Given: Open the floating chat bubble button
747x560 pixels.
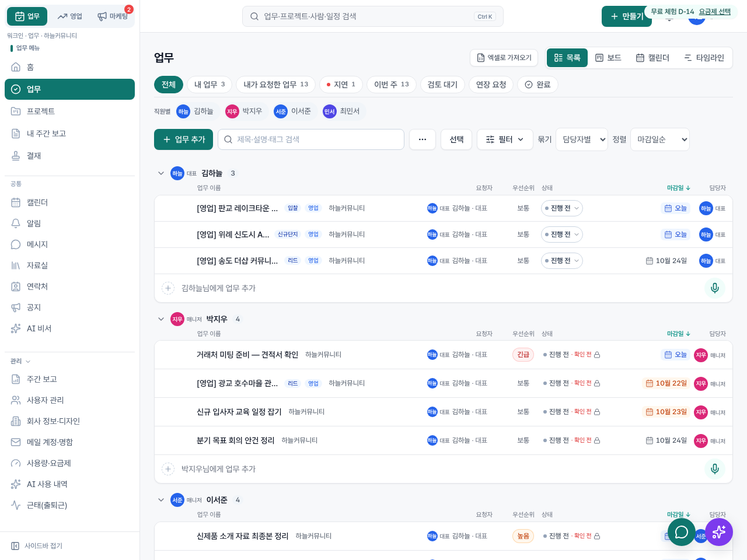Looking at the screenshot, I should coord(682,532).
